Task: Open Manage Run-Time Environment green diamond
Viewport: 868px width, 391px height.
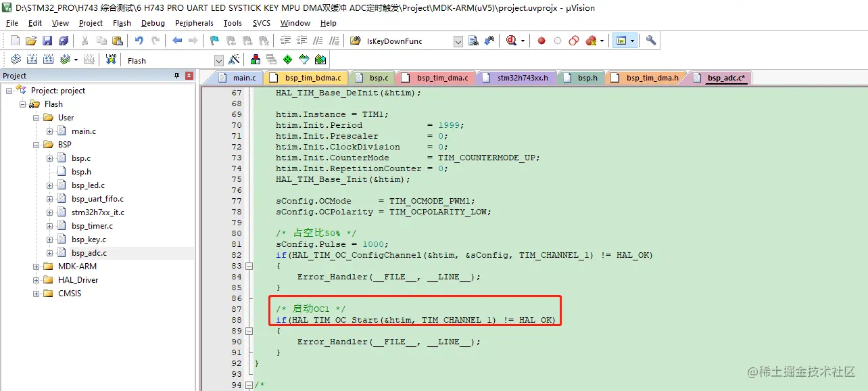Action: (x=288, y=60)
